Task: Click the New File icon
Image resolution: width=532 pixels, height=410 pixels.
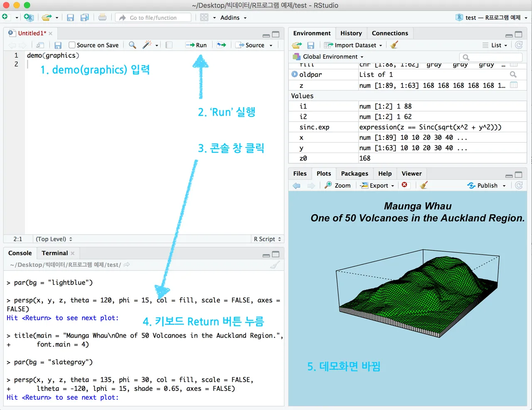Action: (x=5, y=17)
